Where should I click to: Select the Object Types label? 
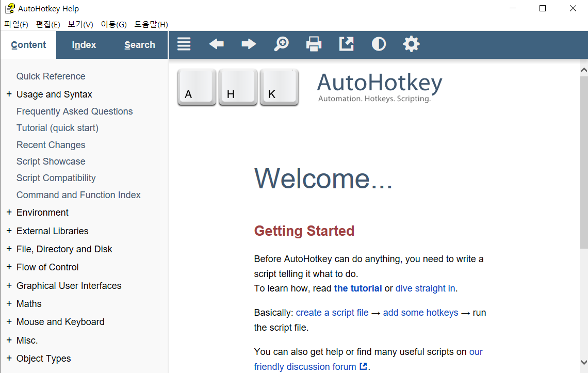[43, 359]
